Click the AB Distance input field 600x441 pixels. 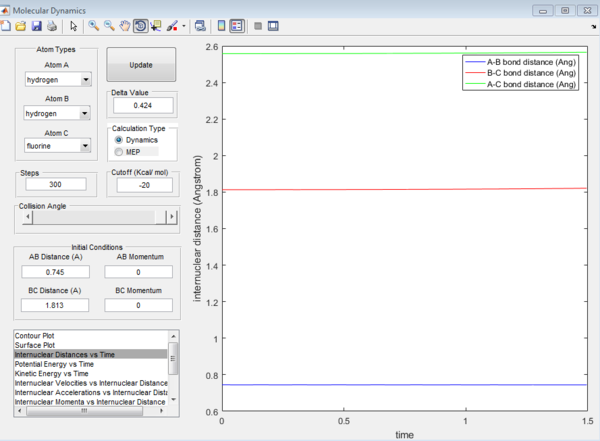(55, 272)
